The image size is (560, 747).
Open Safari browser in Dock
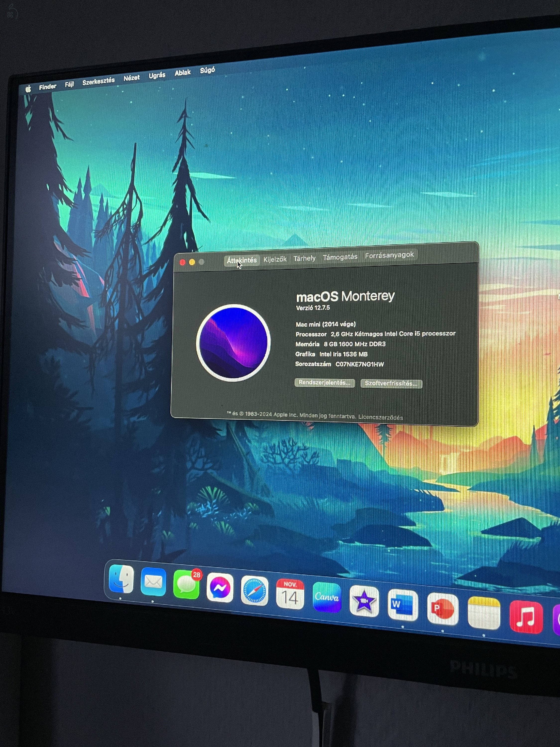pyautogui.click(x=255, y=591)
